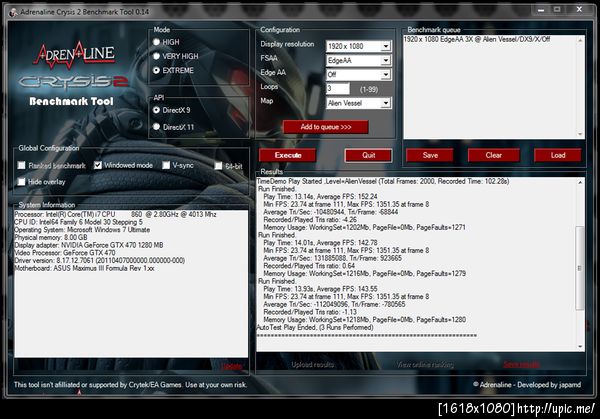Screen dimensions: 600x419
Task: Click the 'Average FPS: 142.78' result line
Action: click(x=320, y=243)
